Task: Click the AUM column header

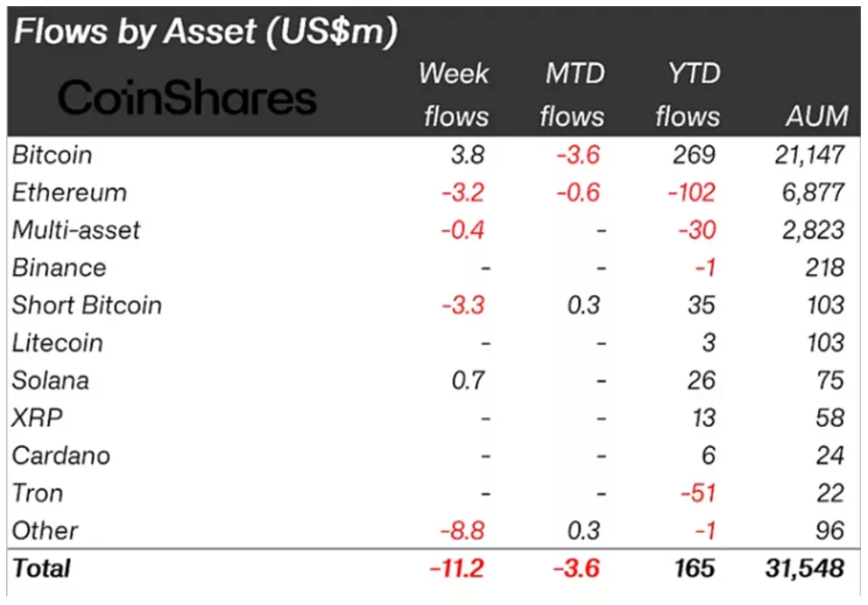Action: [x=816, y=116]
